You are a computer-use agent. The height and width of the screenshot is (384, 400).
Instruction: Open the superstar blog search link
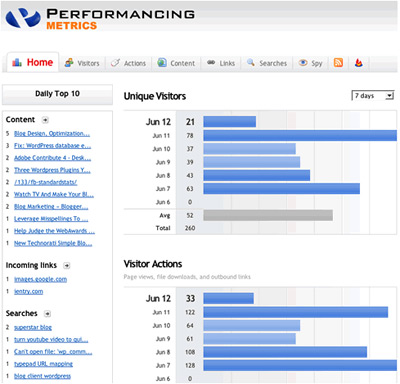pyautogui.click(x=33, y=327)
